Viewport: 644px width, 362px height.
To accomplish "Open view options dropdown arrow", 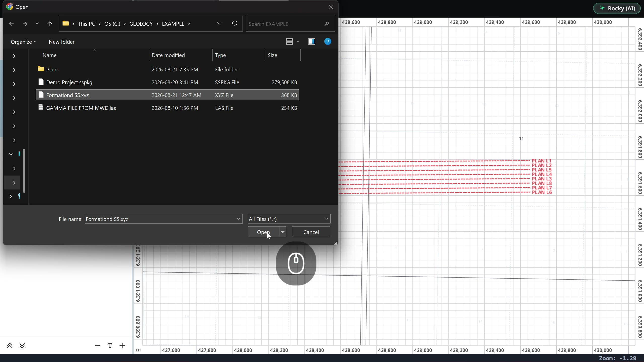I will click(x=298, y=41).
